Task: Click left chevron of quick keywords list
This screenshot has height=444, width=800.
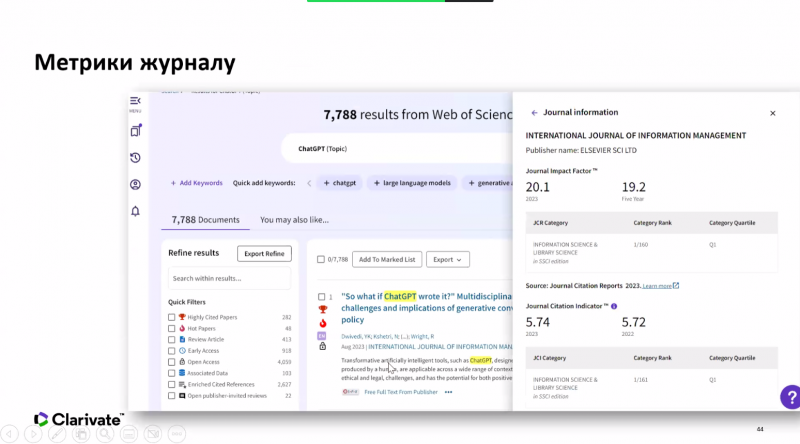Action: point(309,183)
